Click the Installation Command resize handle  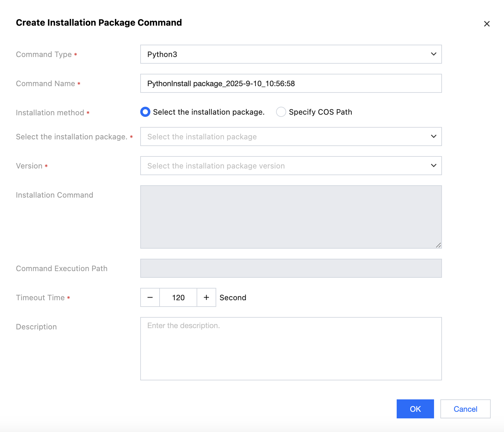438,245
